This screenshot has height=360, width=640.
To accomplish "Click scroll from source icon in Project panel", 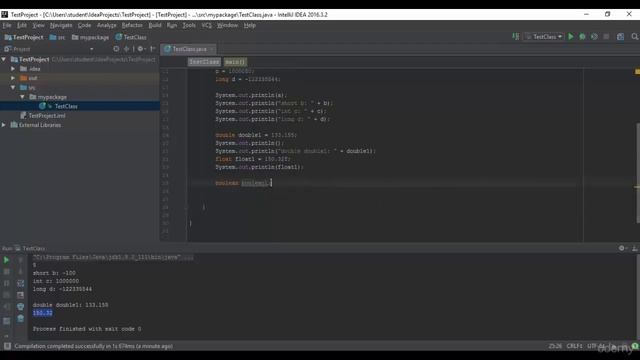I will click(x=116, y=49).
